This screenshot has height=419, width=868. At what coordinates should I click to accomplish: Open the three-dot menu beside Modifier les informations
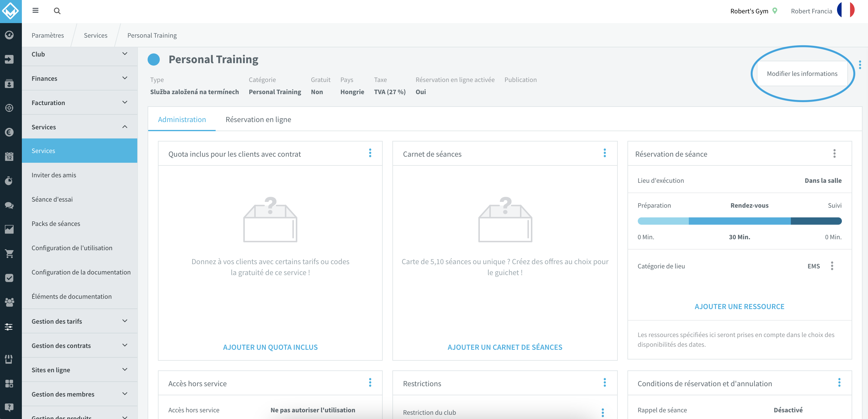click(860, 65)
